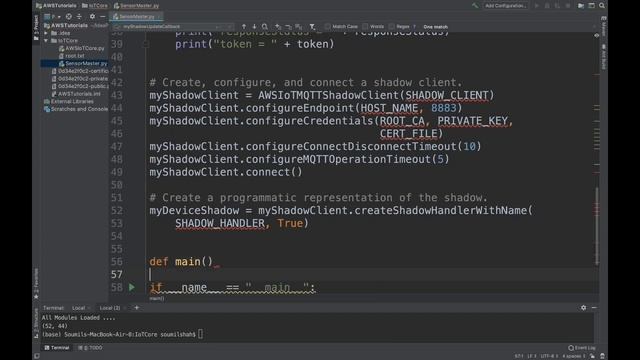Click the 4 spaces indent status entry
This screenshot has width=640, height=360.
point(573,356)
